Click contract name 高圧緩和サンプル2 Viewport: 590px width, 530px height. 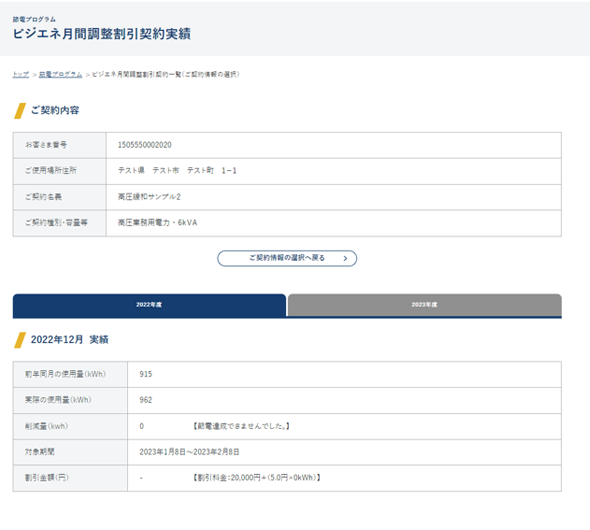[149, 197]
